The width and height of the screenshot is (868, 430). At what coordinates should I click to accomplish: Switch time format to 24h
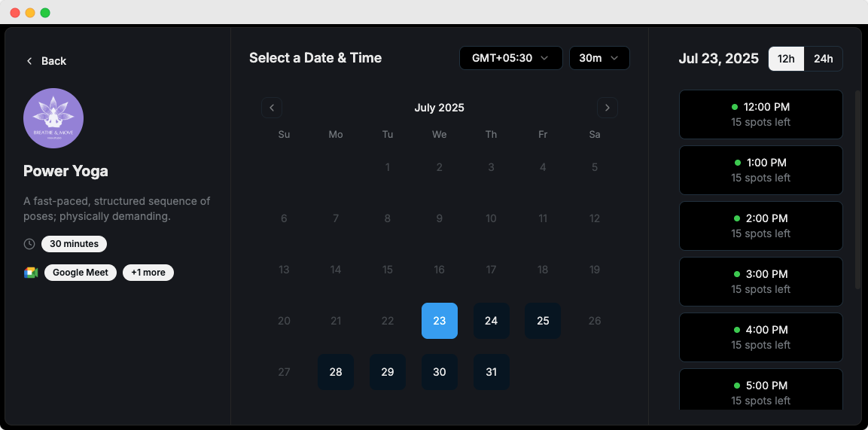tap(823, 59)
